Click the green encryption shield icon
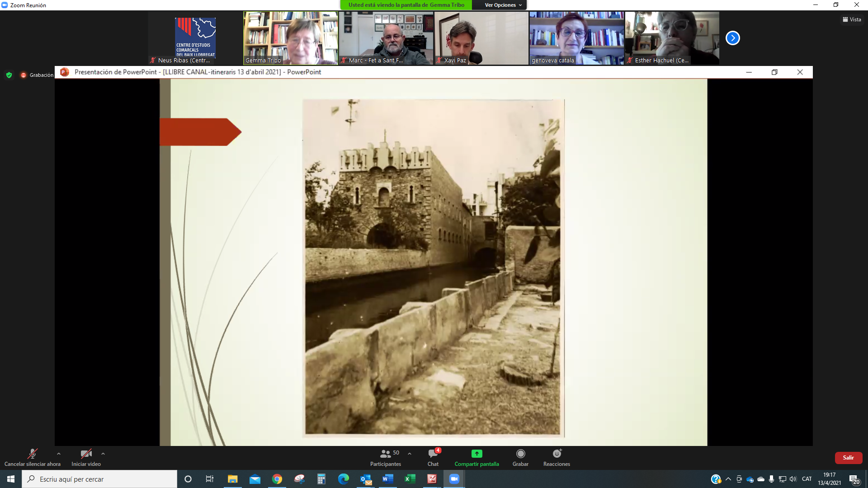This screenshot has width=868, height=488. click(9, 75)
